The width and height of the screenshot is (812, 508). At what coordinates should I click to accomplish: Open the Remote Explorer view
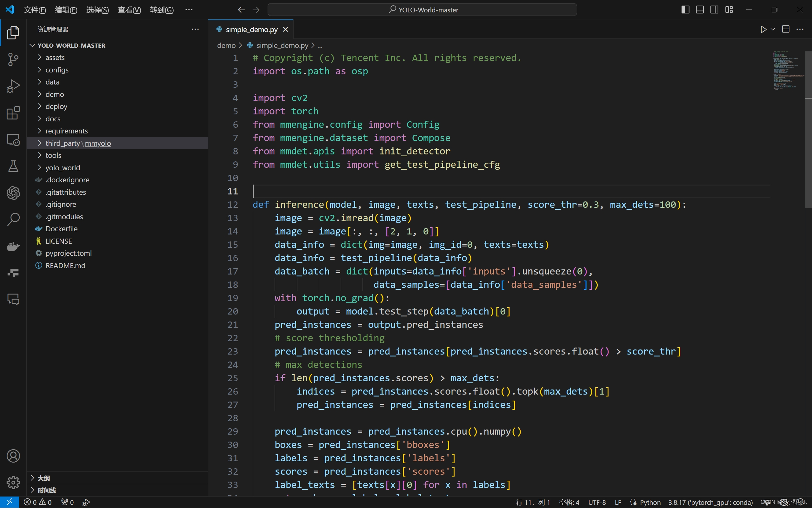[13, 140]
